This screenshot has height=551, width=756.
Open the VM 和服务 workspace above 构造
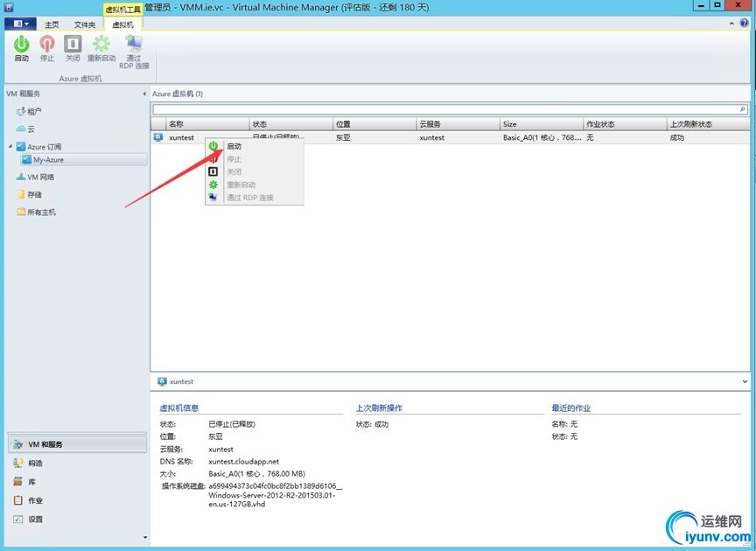(x=77, y=444)
